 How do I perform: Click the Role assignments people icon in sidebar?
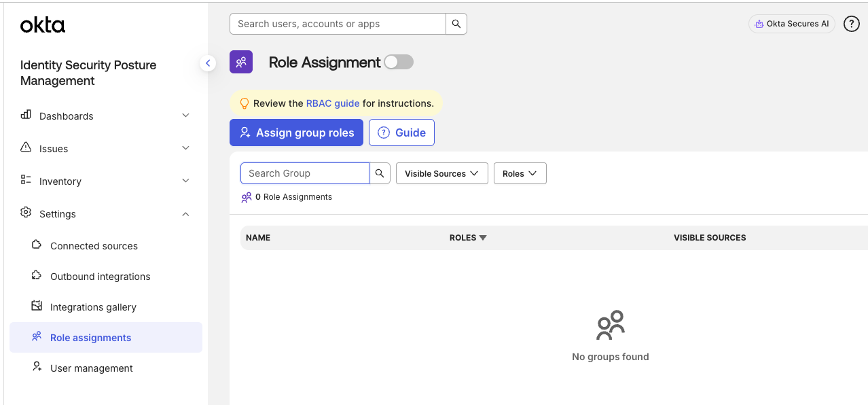pyautogui.click(x=37, y=336)
